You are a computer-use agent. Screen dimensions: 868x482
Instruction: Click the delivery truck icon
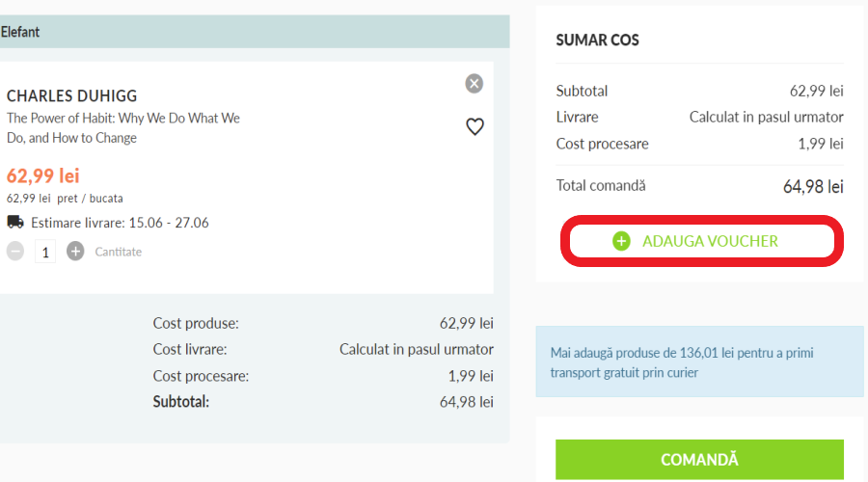pyautogui.click(x=15, y=223)
